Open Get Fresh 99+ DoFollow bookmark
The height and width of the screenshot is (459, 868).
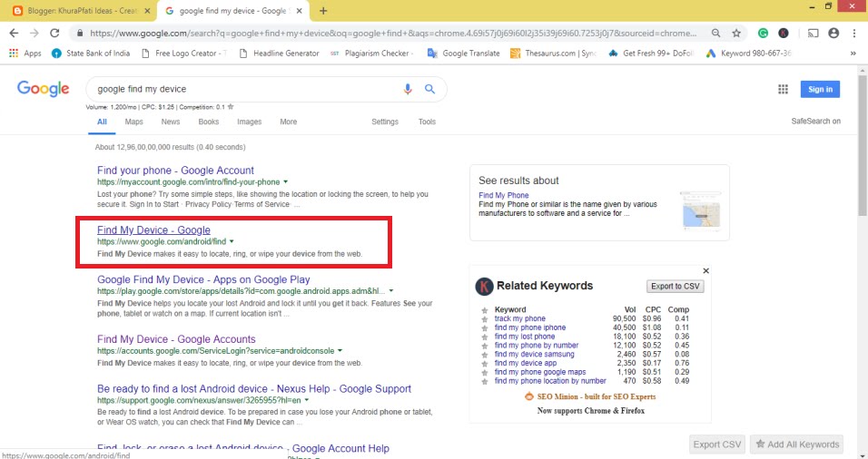pyautogui.click(x=651, y=54)
